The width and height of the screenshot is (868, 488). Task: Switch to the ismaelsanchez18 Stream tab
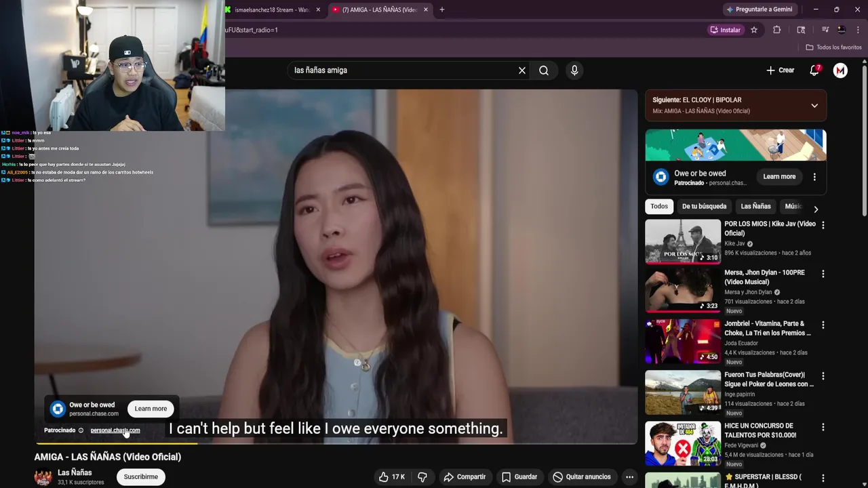point(271,9)
